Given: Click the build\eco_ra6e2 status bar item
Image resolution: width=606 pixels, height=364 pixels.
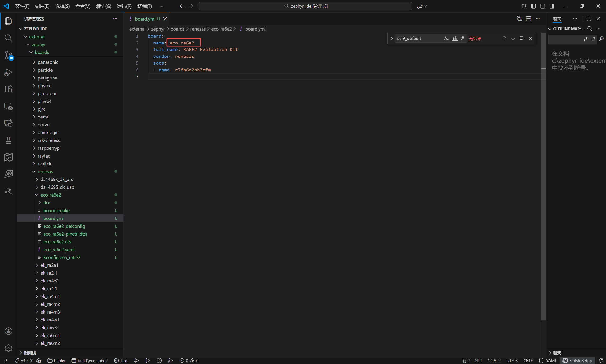Looking at the screenshot, I should click(90, 360).
